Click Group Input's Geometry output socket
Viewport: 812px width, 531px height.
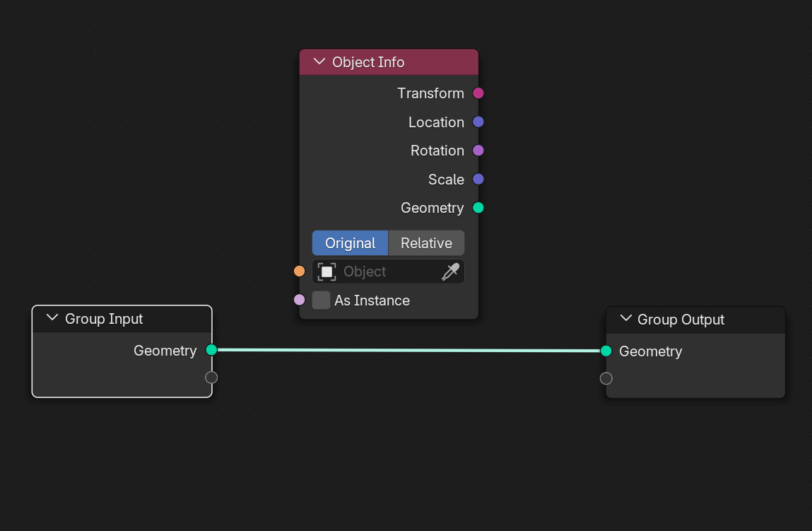click(211, 350)
